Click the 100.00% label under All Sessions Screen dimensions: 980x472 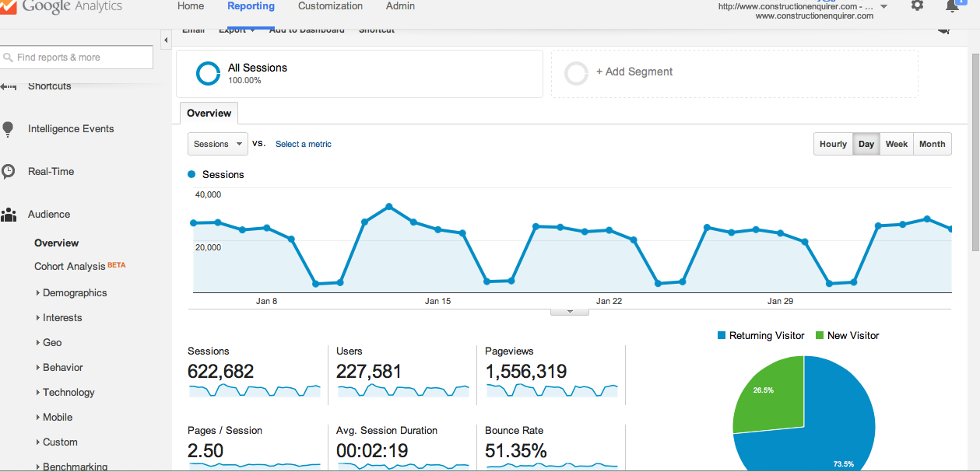tap(244, 81)
